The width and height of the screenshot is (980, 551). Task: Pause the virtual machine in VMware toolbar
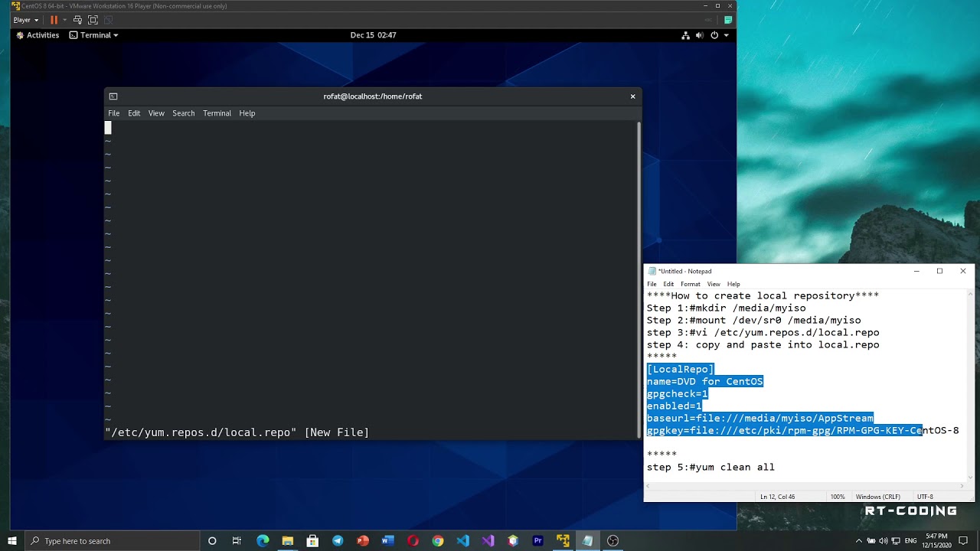tap(54, 20)
